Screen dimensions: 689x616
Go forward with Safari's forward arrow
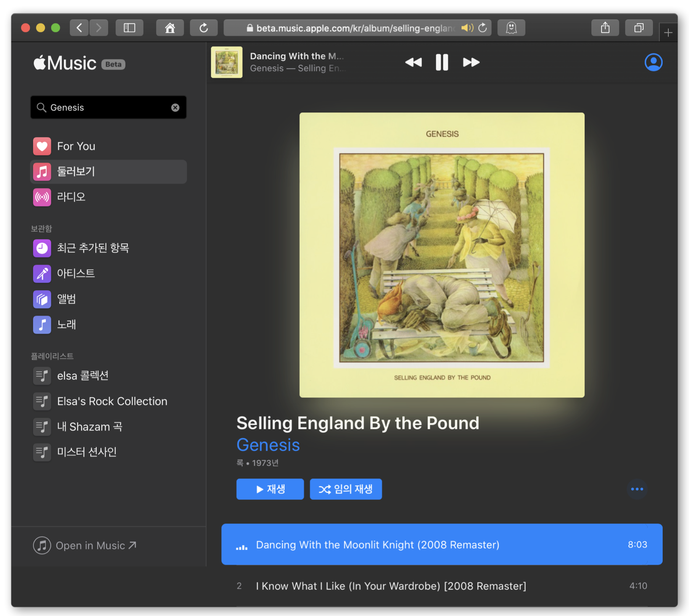pyautogui.click(x=99, y=28)
